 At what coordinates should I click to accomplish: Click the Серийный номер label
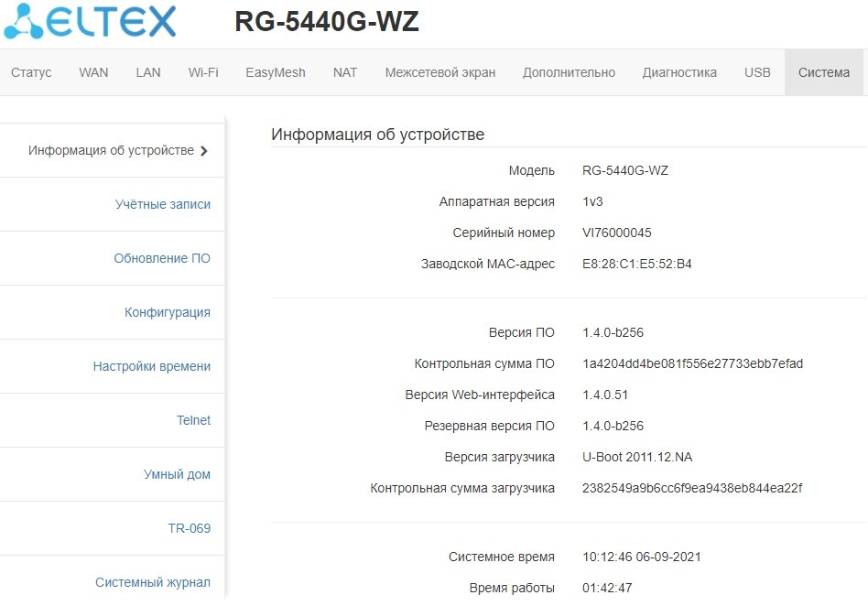[x=504, y=233]
